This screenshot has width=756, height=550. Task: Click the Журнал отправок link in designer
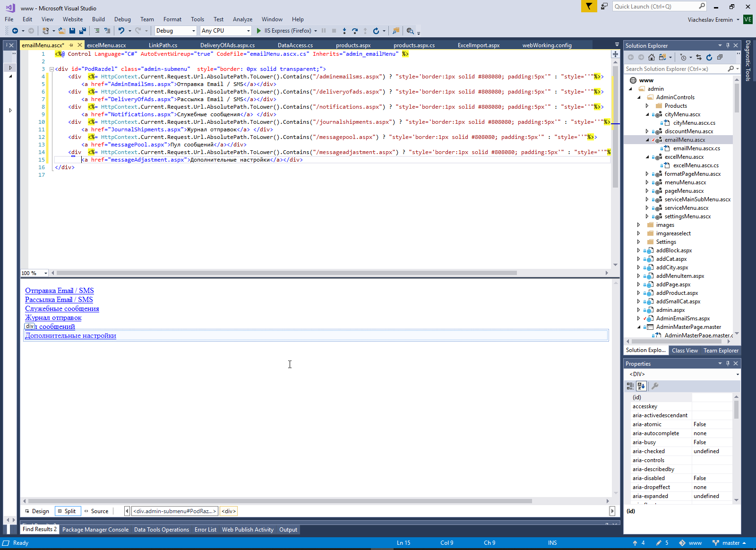pyautogui.click(x=53, y=318)
